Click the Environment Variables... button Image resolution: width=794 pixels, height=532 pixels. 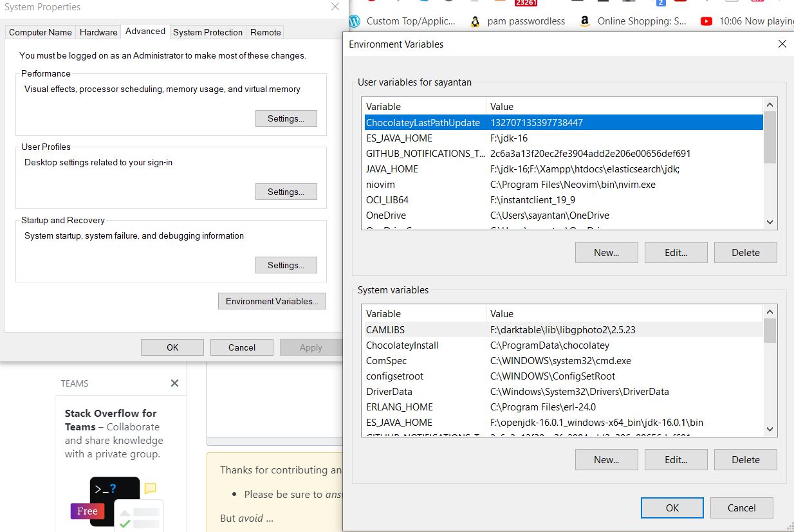(272, 301)
